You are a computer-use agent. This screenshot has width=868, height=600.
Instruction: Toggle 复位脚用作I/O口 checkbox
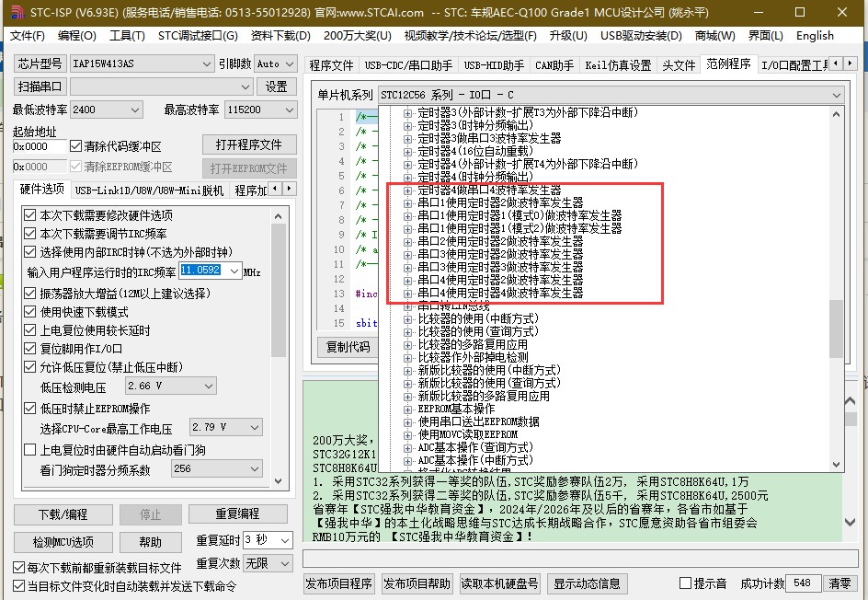30,349
